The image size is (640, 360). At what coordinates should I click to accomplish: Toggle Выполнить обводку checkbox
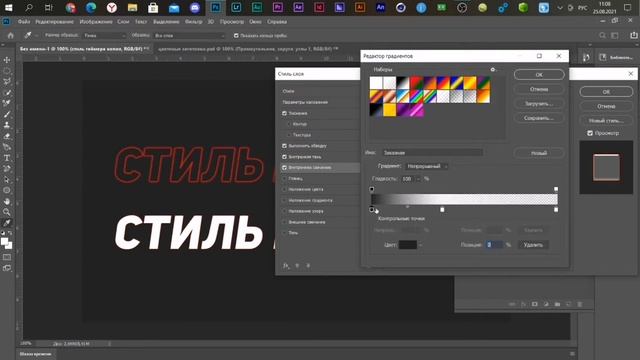[284, 146]
